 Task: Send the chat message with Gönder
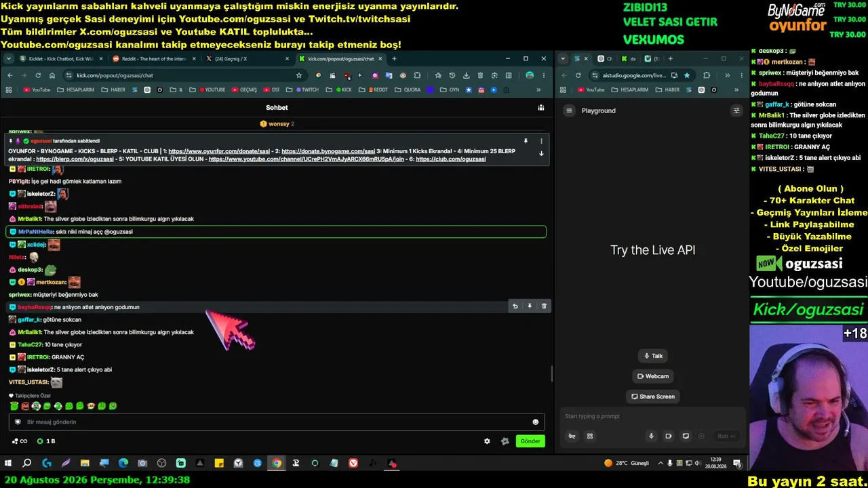coord(530,441)
